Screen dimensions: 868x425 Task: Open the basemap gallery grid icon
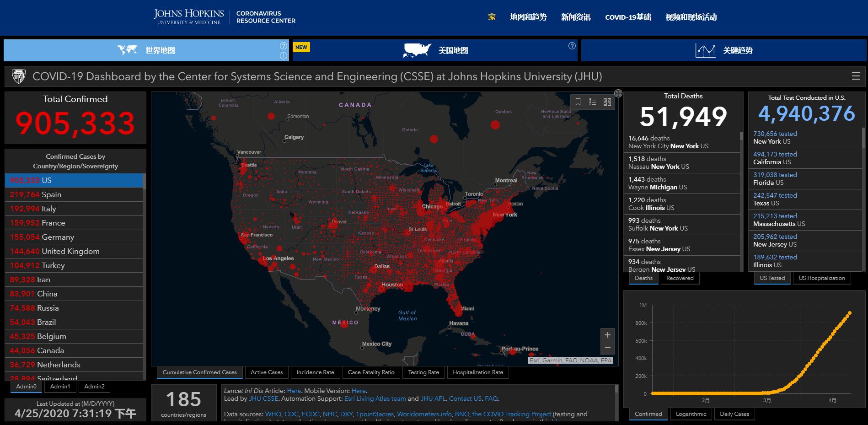coord(607,102)
